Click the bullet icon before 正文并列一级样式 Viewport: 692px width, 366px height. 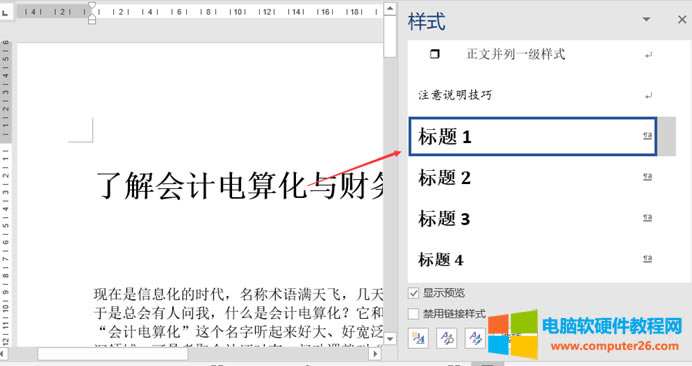point(435,54)
